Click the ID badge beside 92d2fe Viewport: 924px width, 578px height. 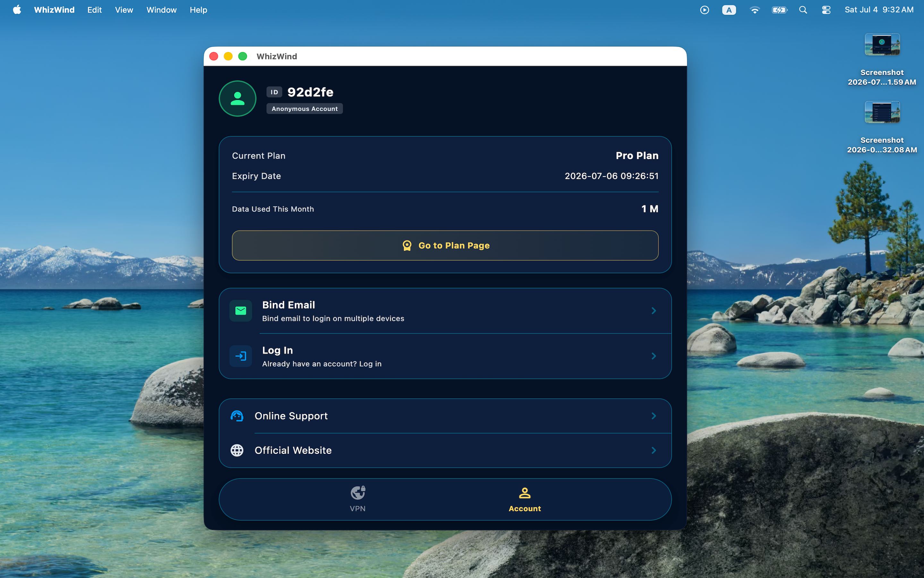[274, 92]
